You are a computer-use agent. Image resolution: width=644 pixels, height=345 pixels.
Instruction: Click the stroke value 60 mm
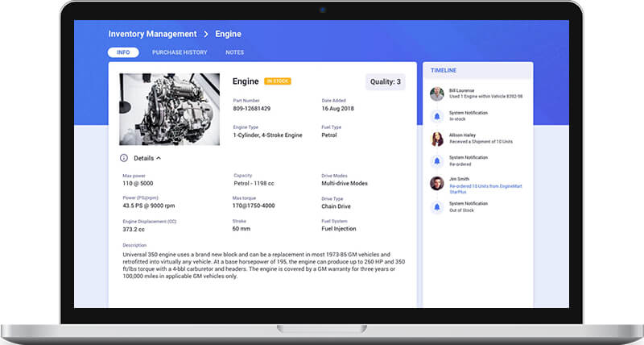241,229
